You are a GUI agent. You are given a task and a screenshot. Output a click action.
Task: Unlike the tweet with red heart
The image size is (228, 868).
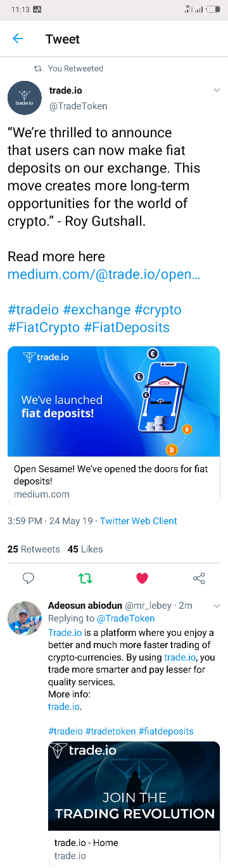click(142, 578)
